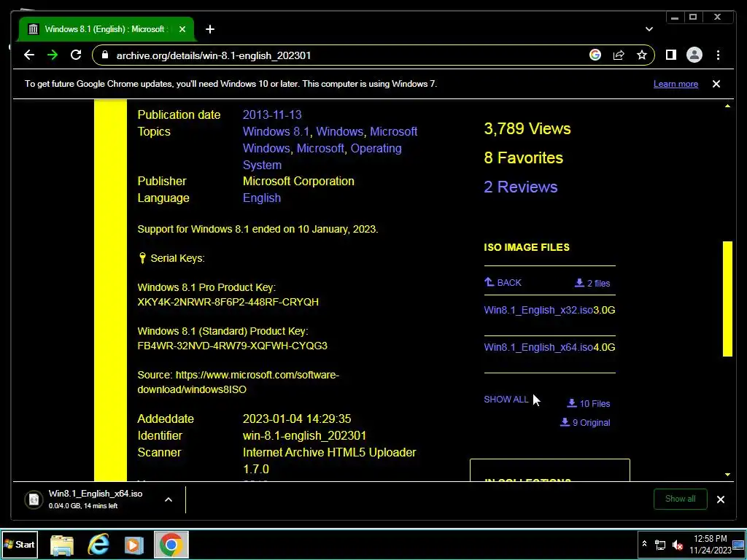Close the Windows 8.1 (English) tab
The height and width of the screenshot is (560, 747).
(182, 29)
